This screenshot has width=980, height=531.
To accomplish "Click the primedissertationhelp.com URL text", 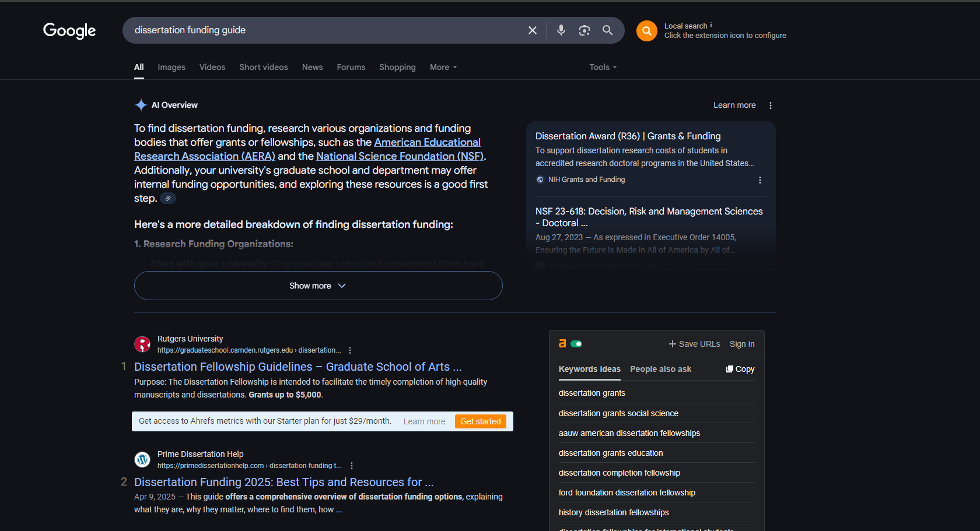I will pos(250,466).
